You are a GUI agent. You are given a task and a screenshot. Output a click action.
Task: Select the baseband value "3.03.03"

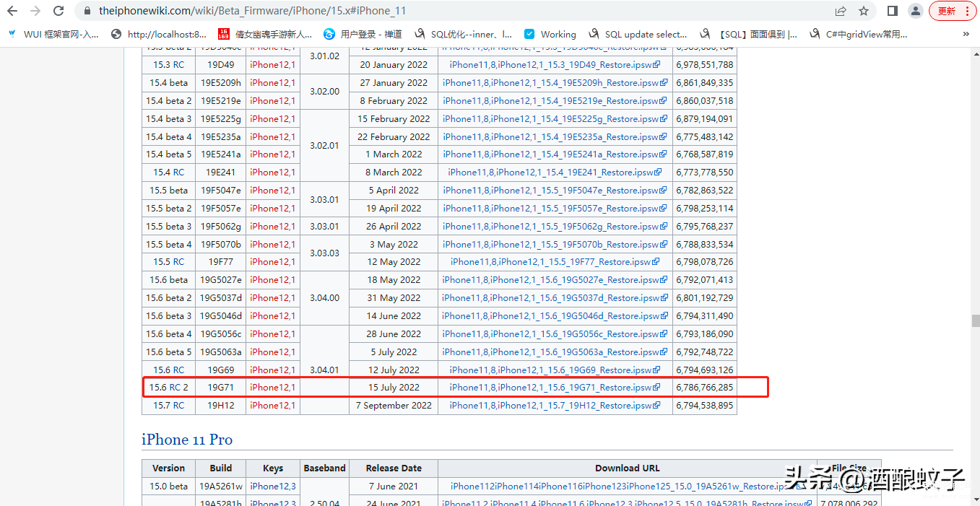pos(324,253)
